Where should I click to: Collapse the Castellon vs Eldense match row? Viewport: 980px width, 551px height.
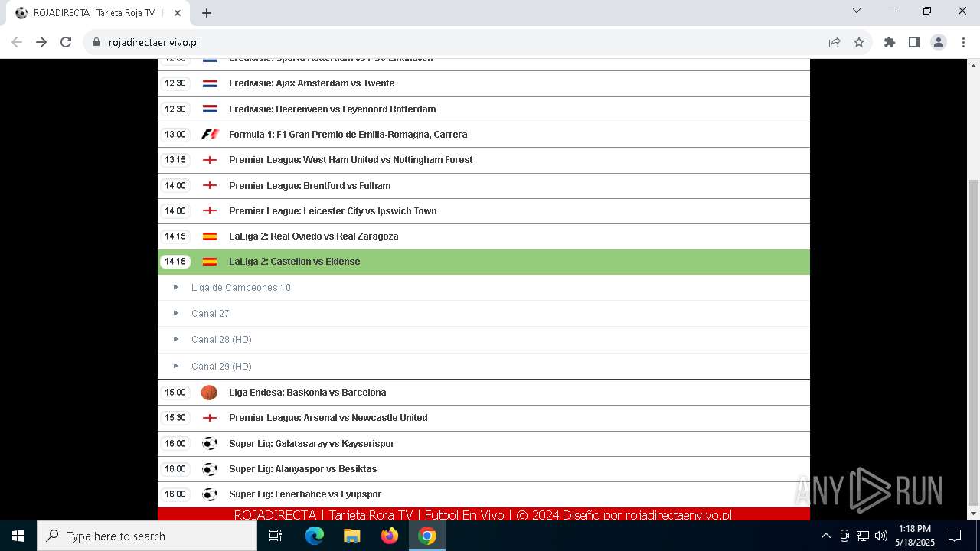(484, 262)
